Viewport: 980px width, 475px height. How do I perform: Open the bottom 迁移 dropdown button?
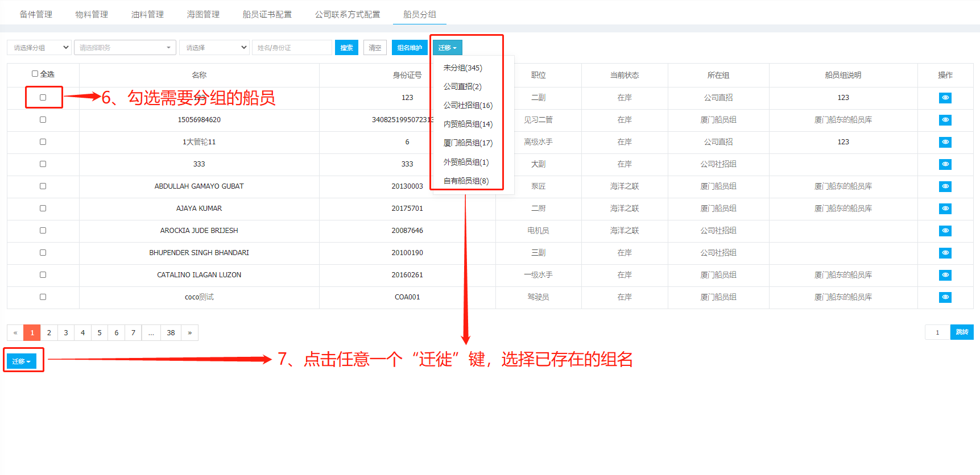pyautogui.click(x=22, y=361)
